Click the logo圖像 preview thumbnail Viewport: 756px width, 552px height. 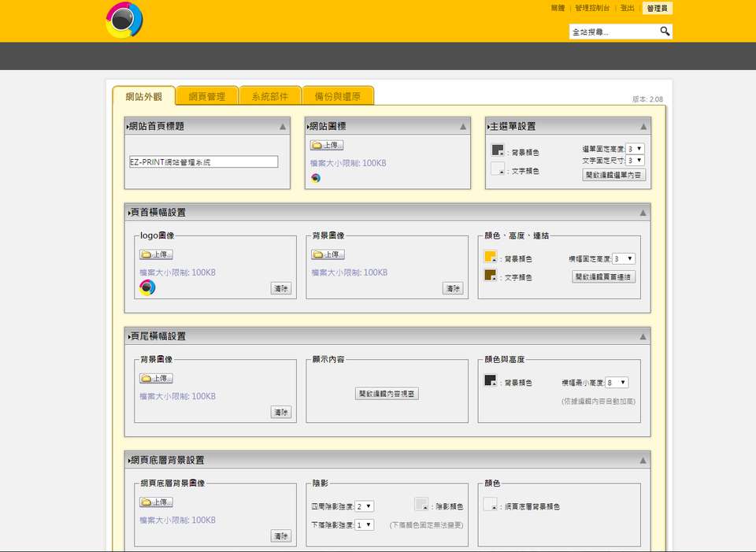click(x=147, y=287)
